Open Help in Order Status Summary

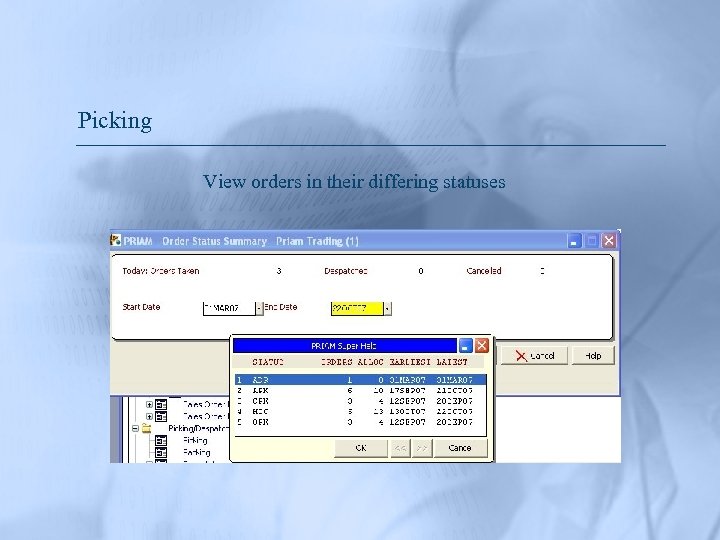[593, 356]
